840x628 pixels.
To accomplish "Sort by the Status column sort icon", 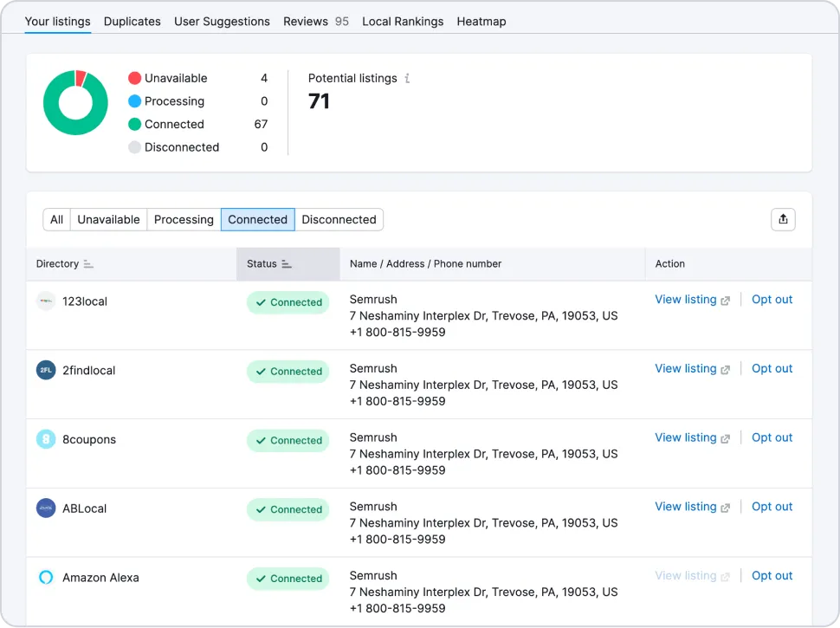I will coord(287,264).
